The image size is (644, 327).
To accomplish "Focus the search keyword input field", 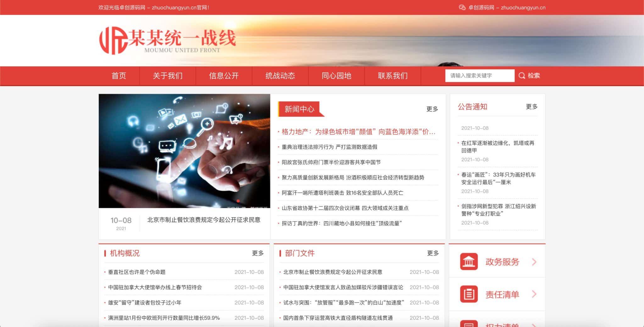I will 480,76.
